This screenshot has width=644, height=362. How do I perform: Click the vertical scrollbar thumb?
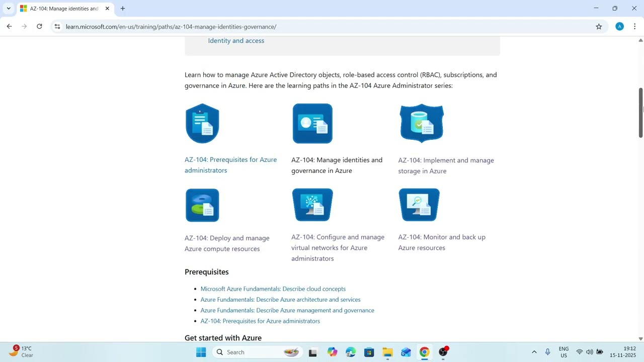click(640, 113)
